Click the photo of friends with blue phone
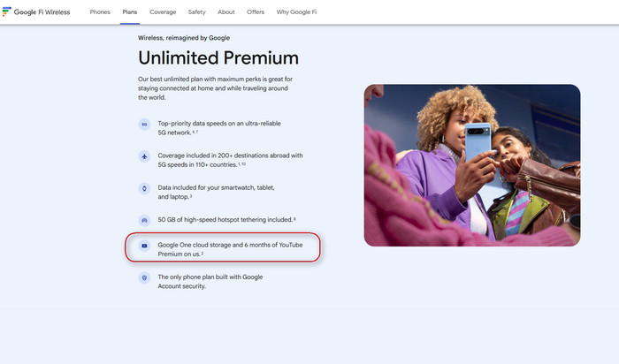The image size is (619, 364). click(x=472, y=165)
